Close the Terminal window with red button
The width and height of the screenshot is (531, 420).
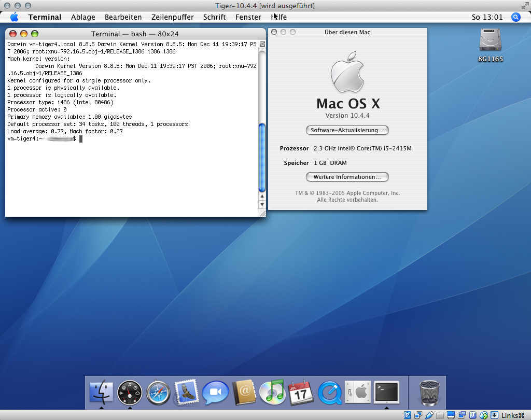[13, 34]
